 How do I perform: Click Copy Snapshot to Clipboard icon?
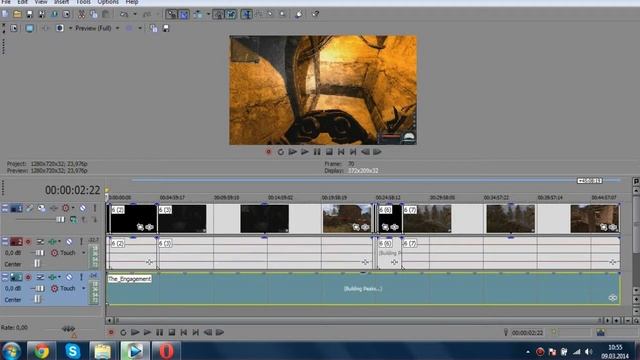pos(153,28)
